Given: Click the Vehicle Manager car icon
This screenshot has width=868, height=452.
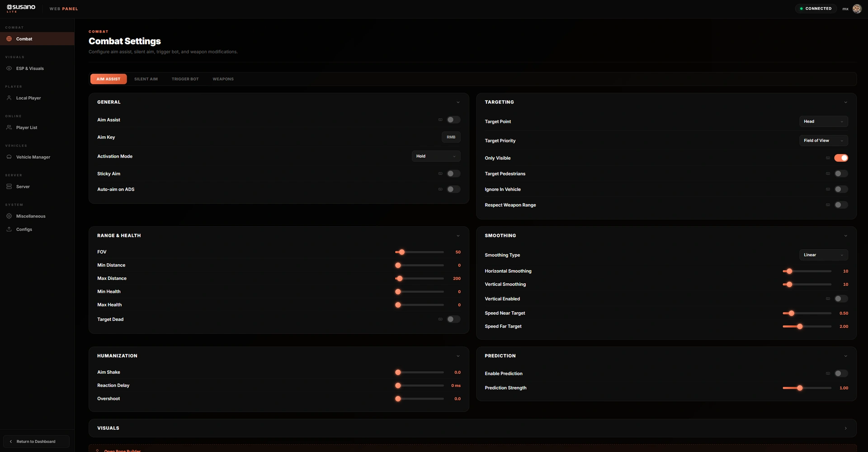Looking at the screenshot, I should (9, 157).
